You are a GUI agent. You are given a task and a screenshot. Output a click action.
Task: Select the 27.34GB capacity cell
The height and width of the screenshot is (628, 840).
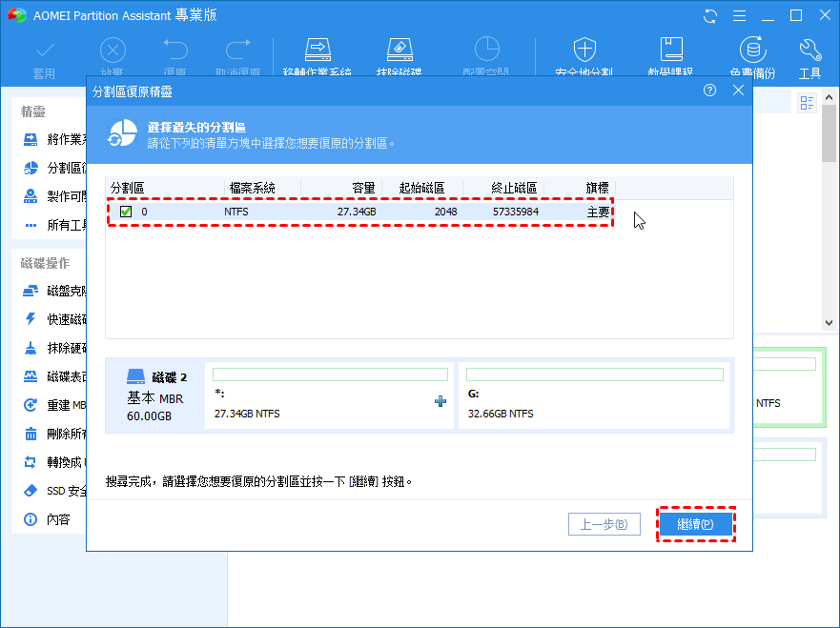[x=357, y=212]
